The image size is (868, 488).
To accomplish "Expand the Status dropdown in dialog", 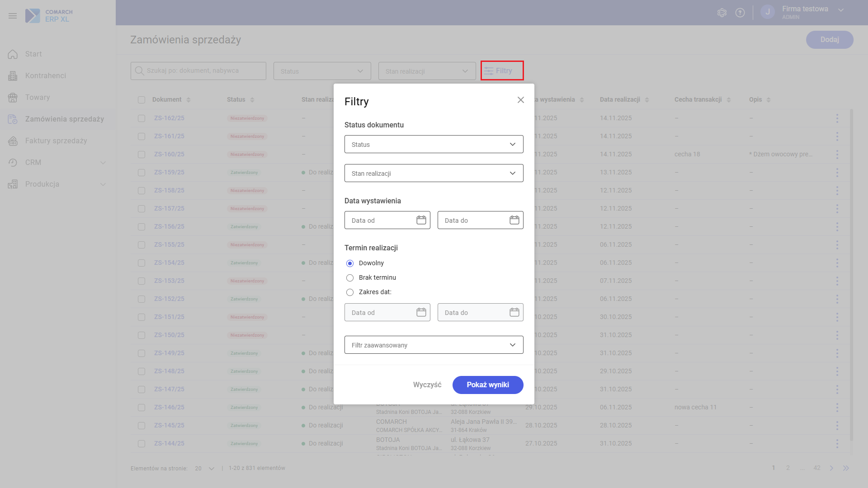I will click(434, 145).
